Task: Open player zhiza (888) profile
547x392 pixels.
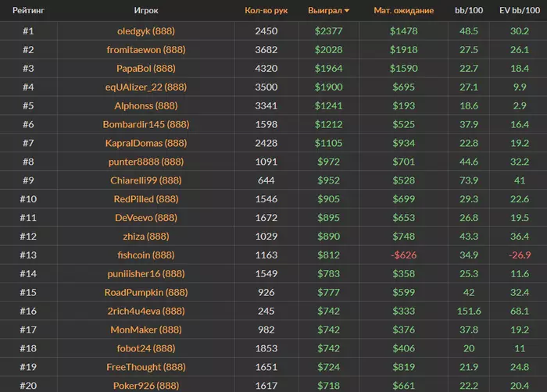Action: pos(146,236)
